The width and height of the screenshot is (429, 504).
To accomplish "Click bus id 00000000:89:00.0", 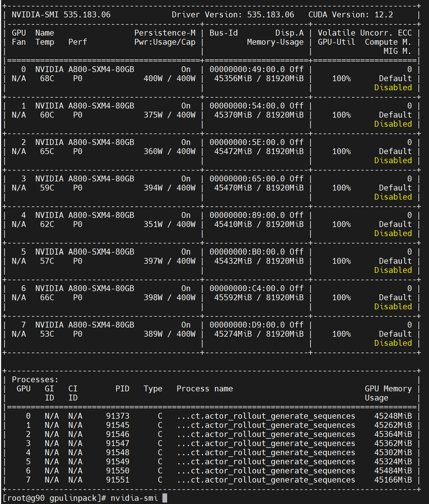I will 247,215.
